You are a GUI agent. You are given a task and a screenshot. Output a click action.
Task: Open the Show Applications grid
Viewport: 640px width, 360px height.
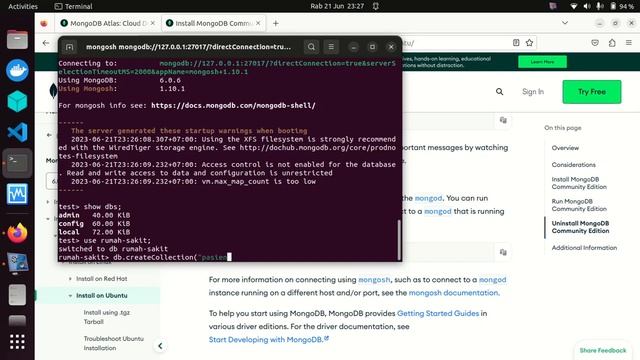(x=17, y=342)
